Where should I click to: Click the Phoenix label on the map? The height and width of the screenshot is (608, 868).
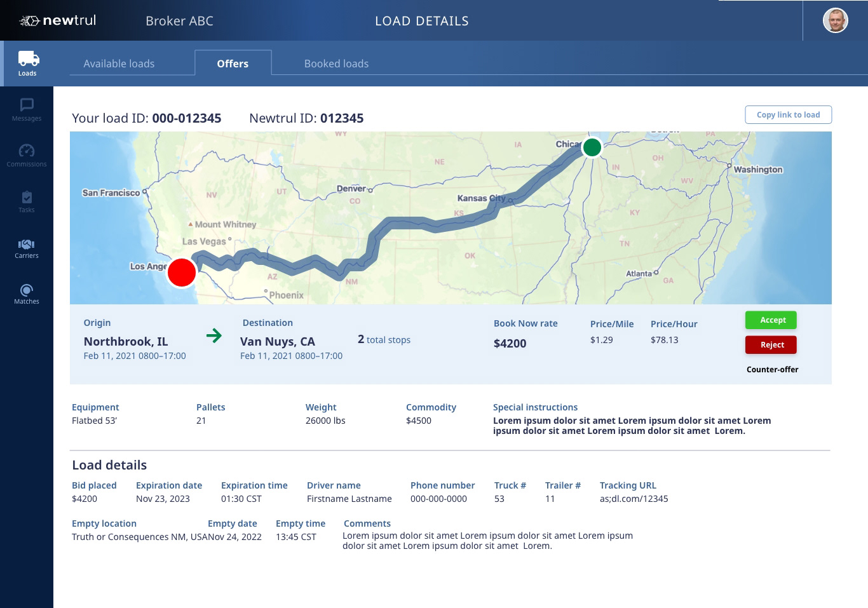286,295
